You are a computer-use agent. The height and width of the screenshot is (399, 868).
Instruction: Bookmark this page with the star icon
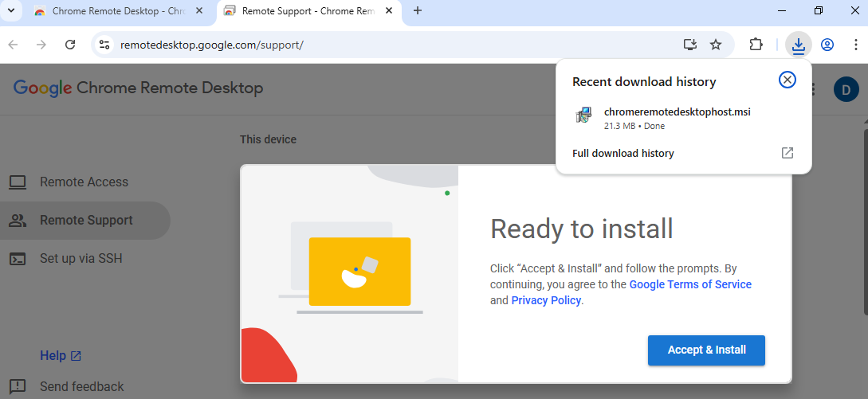pyautogui.click(x=716, y=45)
